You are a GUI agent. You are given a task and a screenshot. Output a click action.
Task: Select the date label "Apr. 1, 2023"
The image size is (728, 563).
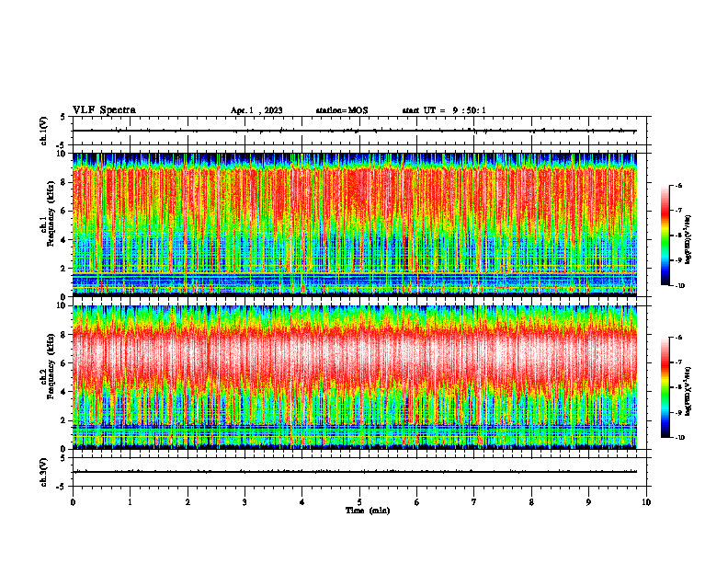(256, 110)
